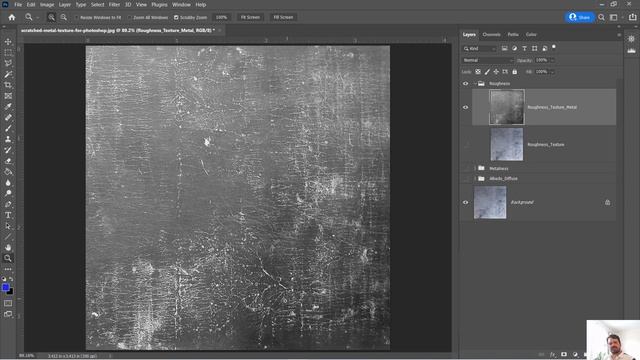Open the Normal blend mode dropdown
This screenshot has width=640, height=360.
(488, 60)
